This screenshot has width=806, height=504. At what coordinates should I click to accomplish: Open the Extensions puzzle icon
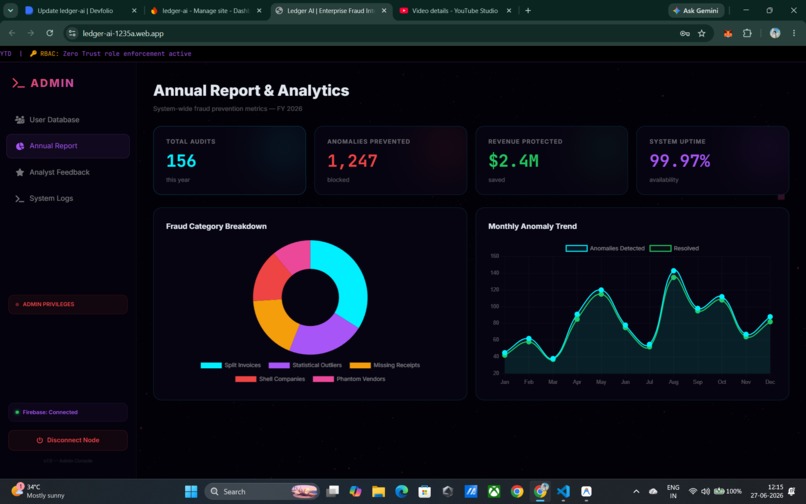pos(747,33)
